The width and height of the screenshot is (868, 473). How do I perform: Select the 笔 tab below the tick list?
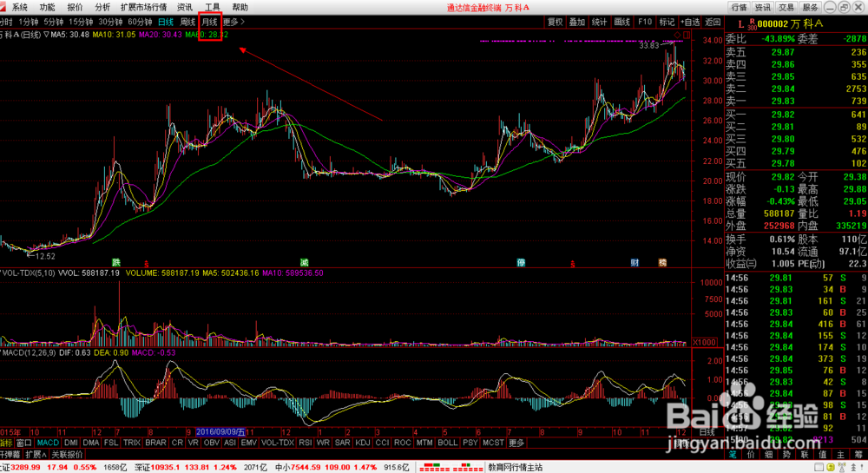(x=733, y=454)
